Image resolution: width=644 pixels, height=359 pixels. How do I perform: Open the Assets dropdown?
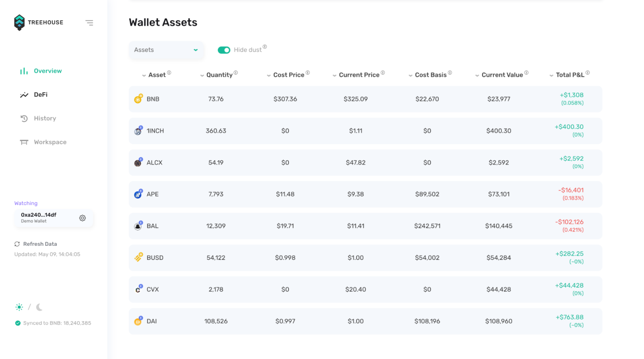pos(166,50)
